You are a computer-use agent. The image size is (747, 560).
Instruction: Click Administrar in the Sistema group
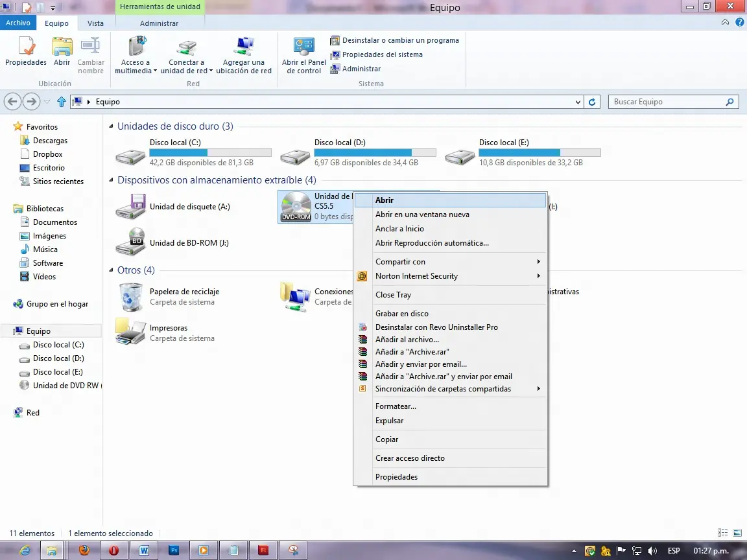355,69
